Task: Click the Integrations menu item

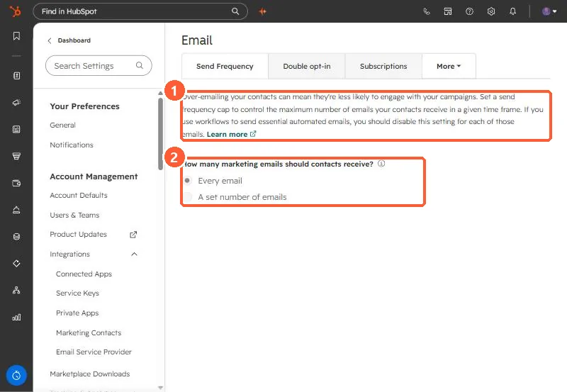Action: pos(69,254)
